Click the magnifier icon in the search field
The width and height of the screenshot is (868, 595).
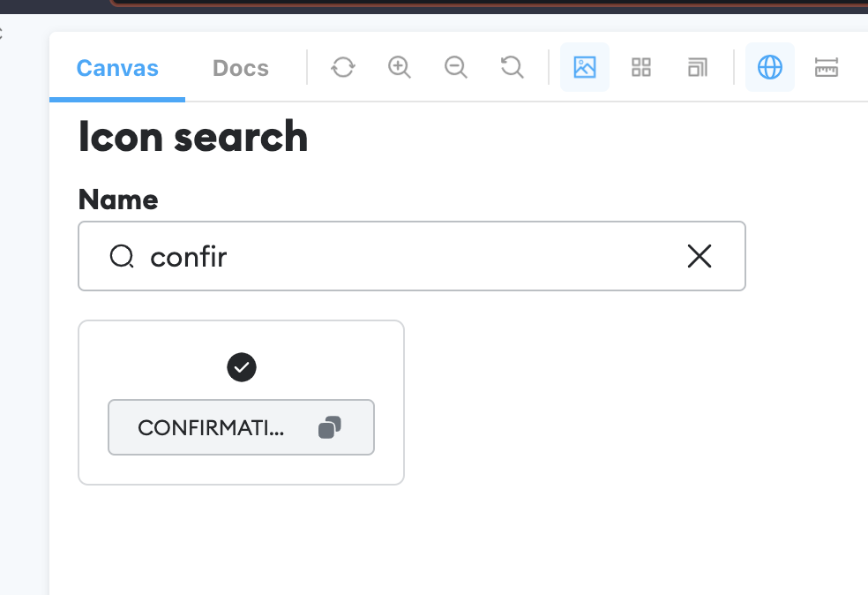[x=122, y=256]
